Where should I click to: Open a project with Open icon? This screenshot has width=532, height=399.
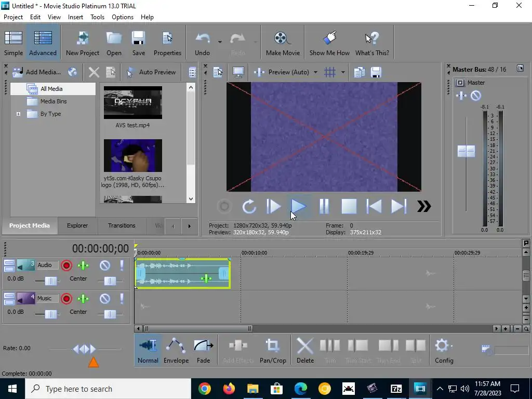point(114,43)
